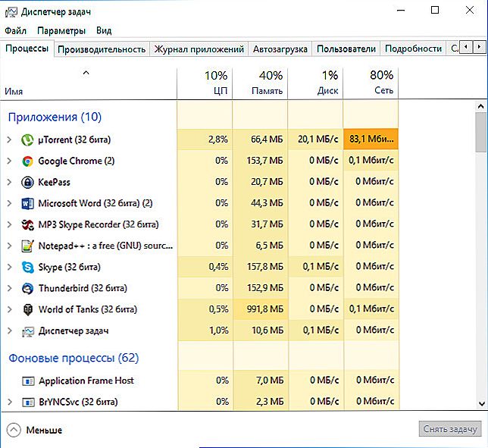Click the scrollbar up arrow
This screenshot has height=448, width=488.
[x=481, y=106]
